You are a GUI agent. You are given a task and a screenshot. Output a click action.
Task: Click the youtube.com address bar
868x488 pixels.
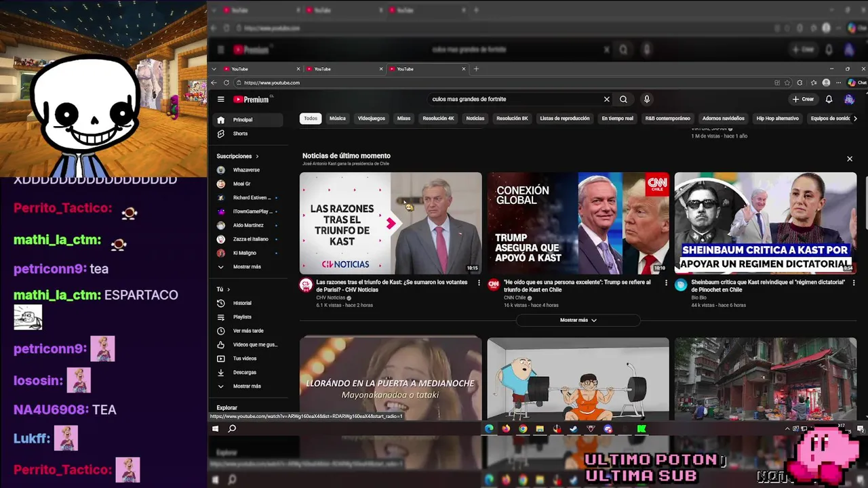tap(502, 83)
